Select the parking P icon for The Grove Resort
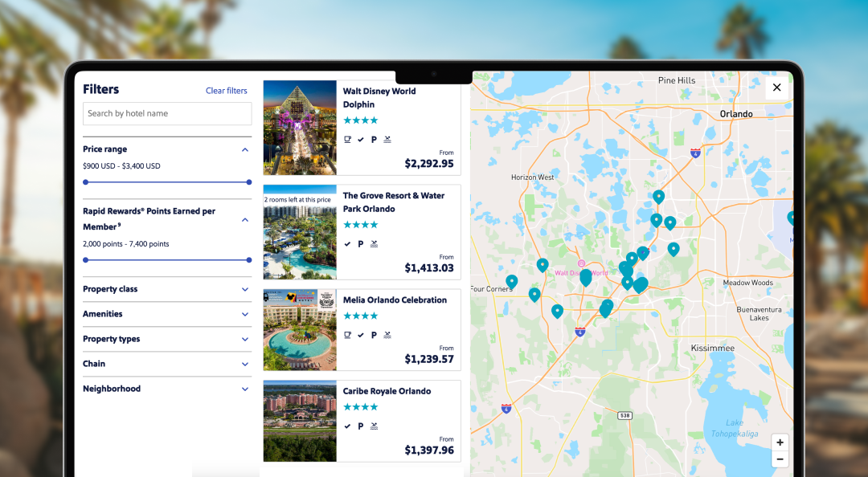 tap(360, 243)
